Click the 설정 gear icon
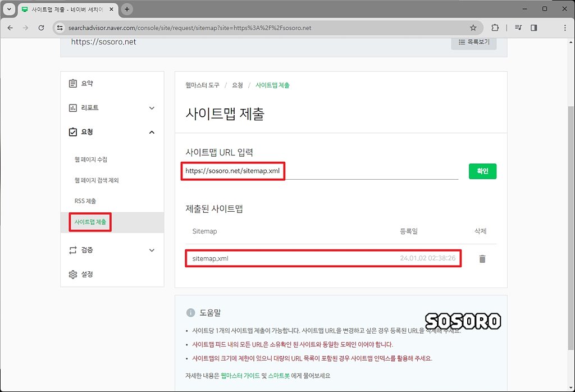The width and height of the screenshot is (575, 392). coord(73,274)
